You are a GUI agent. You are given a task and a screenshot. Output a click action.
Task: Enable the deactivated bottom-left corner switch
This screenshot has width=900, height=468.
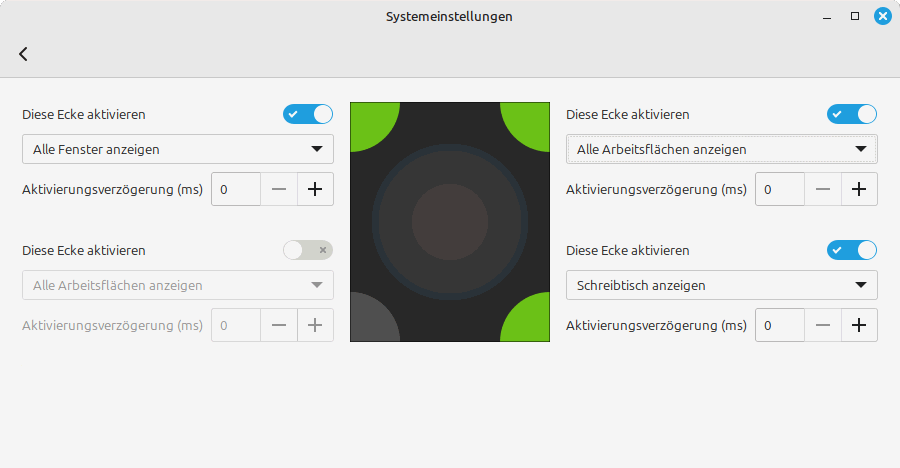coord(308,250)
